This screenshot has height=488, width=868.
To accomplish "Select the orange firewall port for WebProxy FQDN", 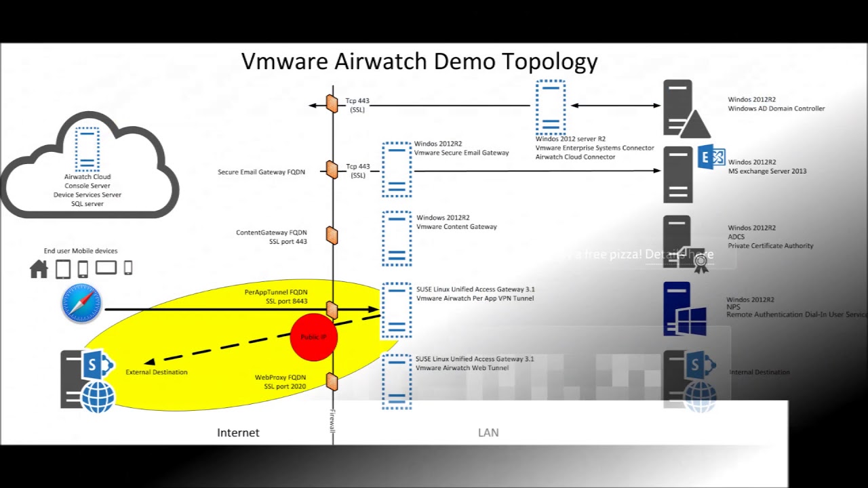I will point(332,382).
